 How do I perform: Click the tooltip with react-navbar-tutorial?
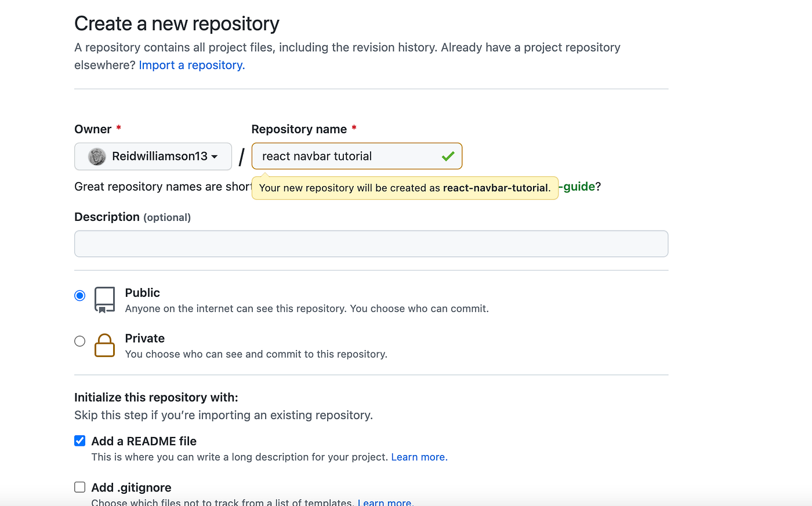pos(405,188)
